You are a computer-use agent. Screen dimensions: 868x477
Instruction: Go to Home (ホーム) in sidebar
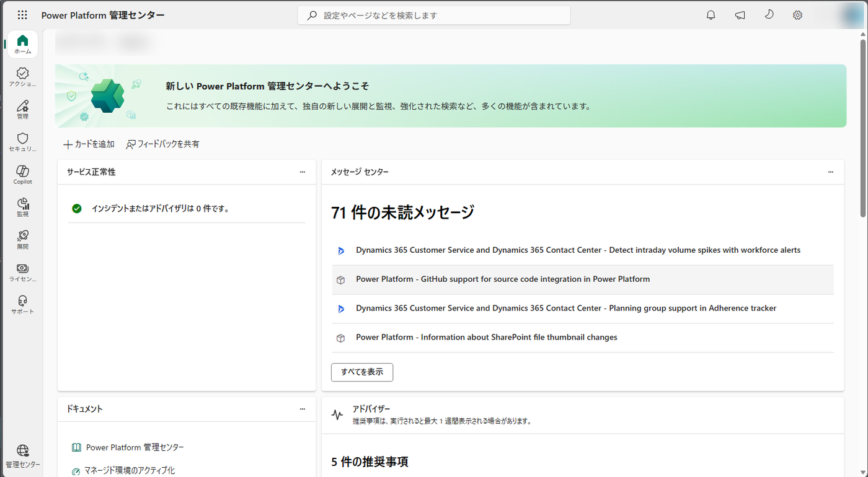click(x=22, y=45)
